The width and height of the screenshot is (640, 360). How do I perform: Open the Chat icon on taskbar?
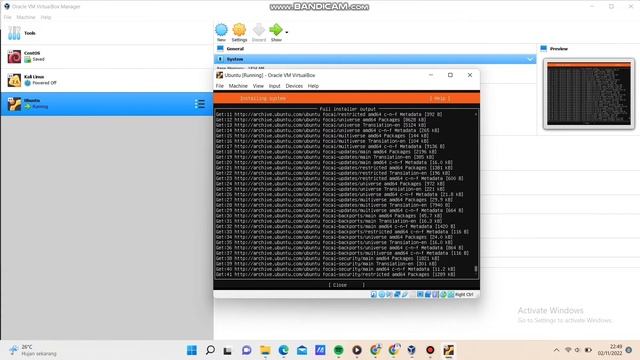coord(247,350)
